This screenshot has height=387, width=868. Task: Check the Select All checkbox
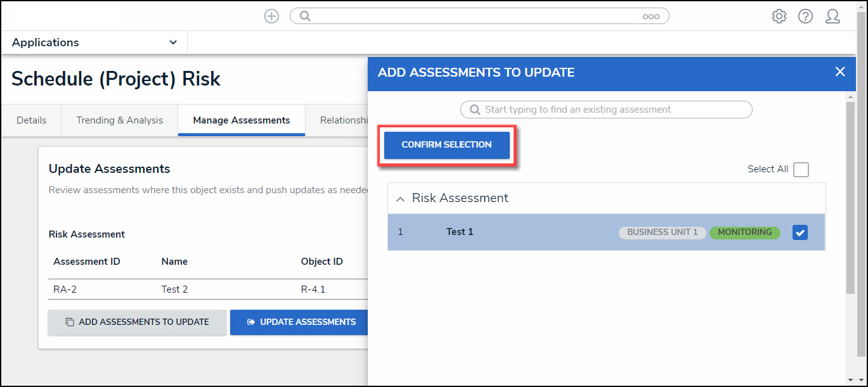tap(801, 170)
